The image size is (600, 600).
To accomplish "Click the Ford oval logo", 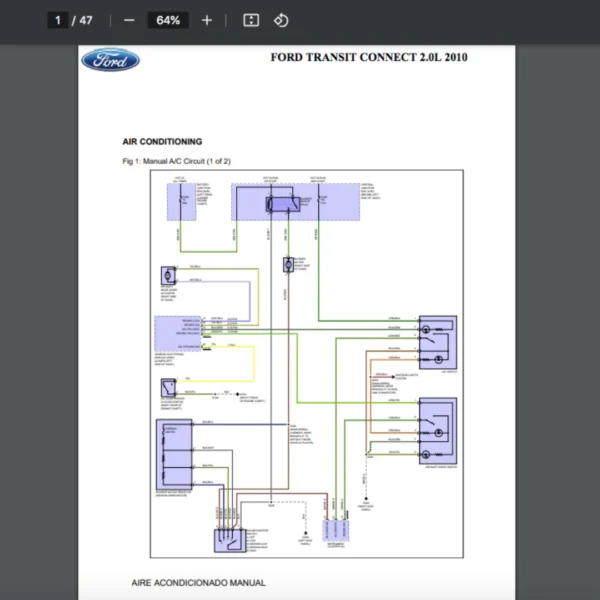I will point(110,60).
